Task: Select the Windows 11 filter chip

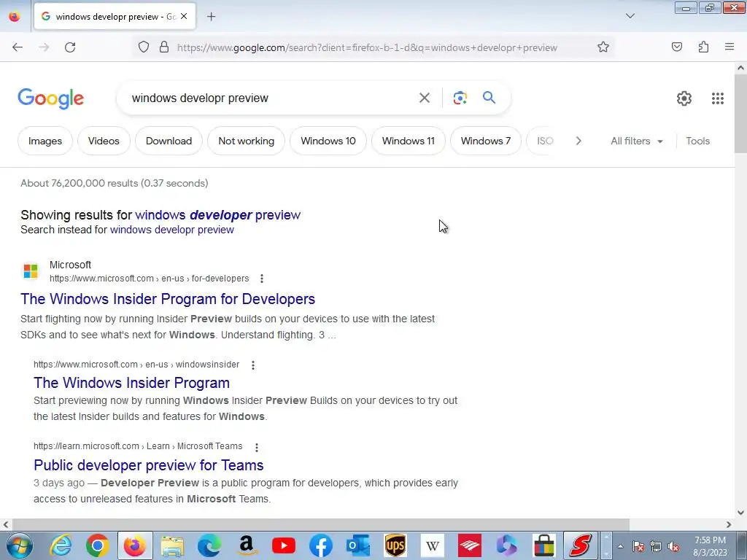Action: click(x=409, y=141)
